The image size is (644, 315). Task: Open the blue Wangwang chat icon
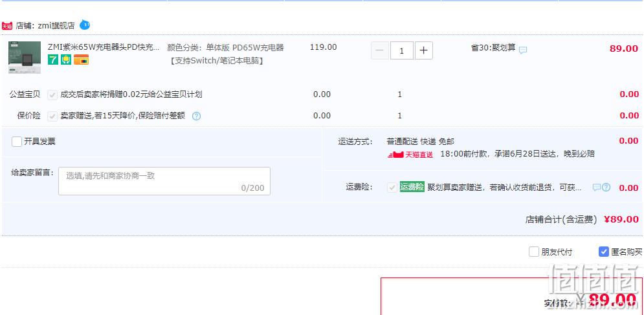pos(85,25)
